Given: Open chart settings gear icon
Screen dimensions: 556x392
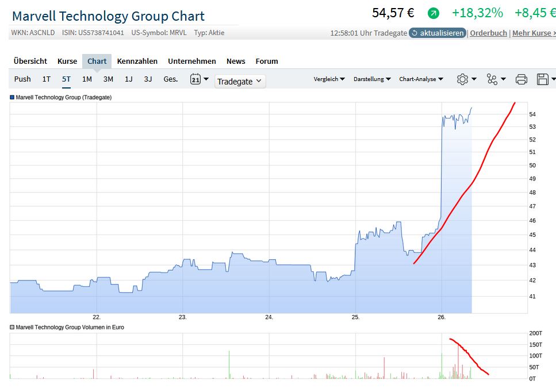Looking at the screenshot, I should point(462,79).
